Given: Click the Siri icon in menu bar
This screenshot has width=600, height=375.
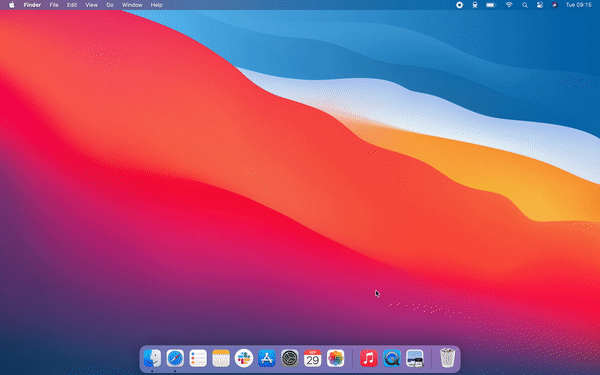Looking at the screenshot, I should click(554, 5).
